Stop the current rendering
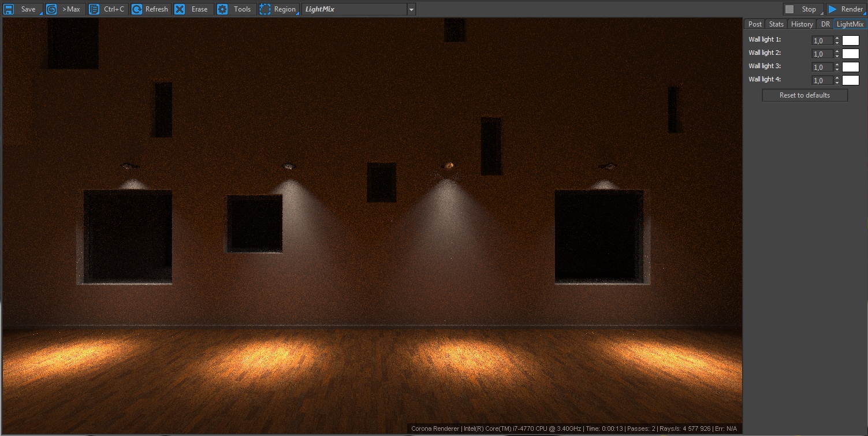The height and width of the screenshot is (436, 868). tap(803, 9)
